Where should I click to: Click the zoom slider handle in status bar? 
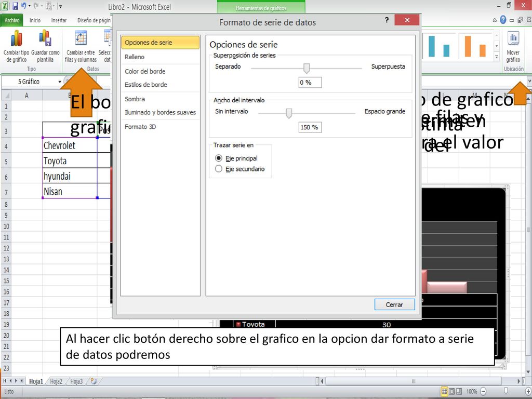pyautogui.click(x=506, y=391)
